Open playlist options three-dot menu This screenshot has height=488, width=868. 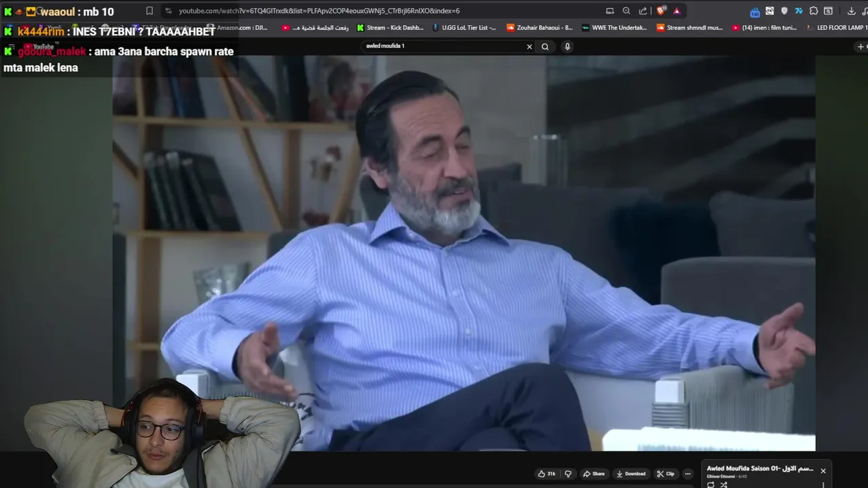pyautogui.click(x=823, y=485)
